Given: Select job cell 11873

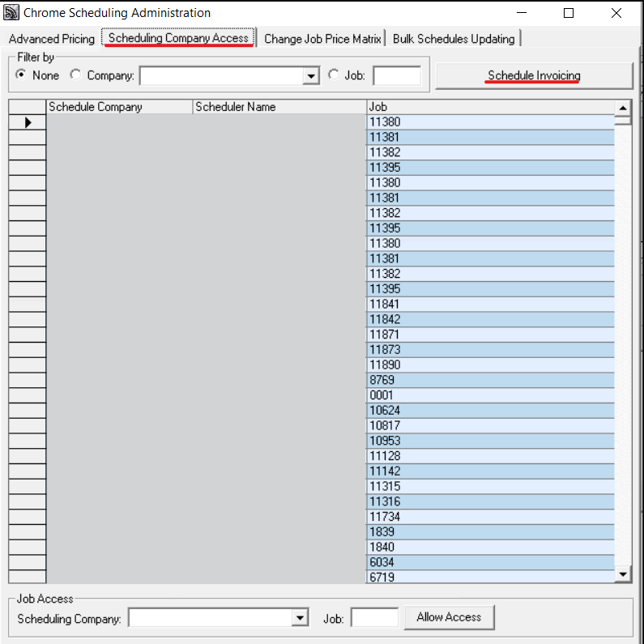Looking at the screenshot, I should tap(490, 350).
